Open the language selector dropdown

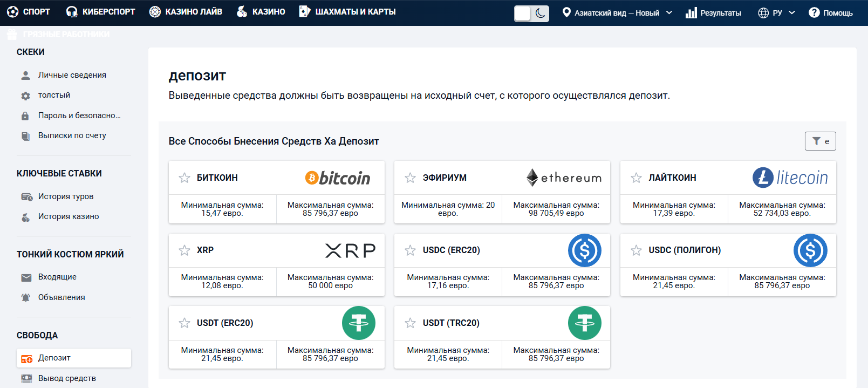pos(776,13)
